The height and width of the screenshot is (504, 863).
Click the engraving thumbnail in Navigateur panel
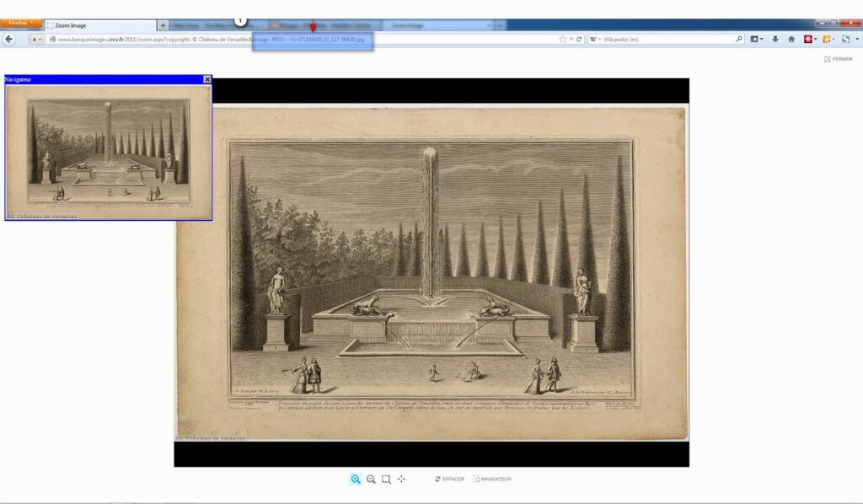point(108,152)
